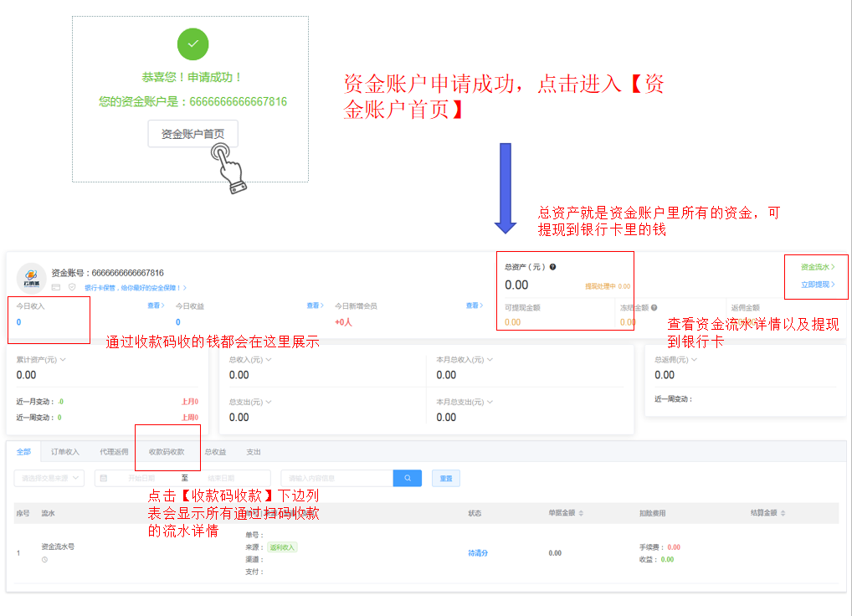Click the 立即提现 link
The width and height of the screenshot is (852, 616).
pyautogui.click(x=817, y=284)
